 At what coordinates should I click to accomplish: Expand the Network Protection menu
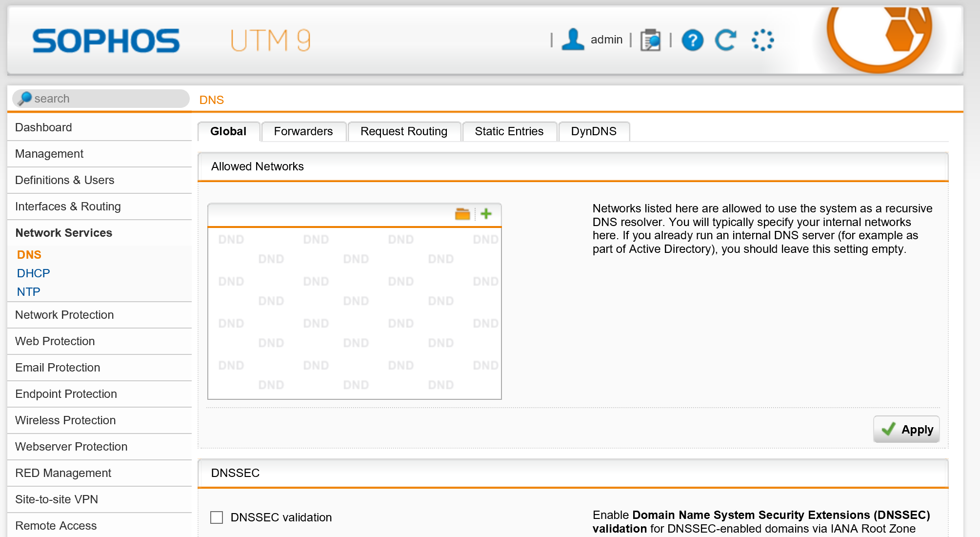100,315
